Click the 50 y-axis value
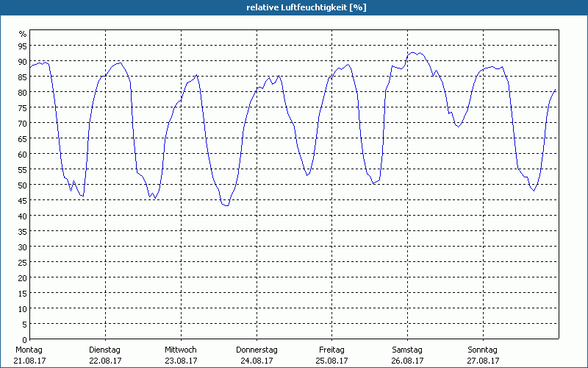The height and width of the screenshot is (368, 588). [23, 185]
